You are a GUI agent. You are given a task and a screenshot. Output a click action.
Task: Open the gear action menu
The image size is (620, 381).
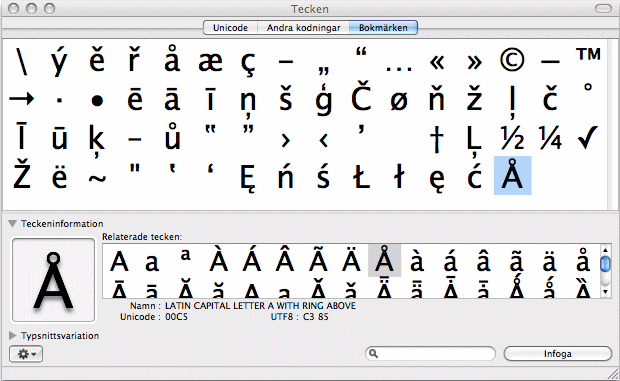(26, 354)
